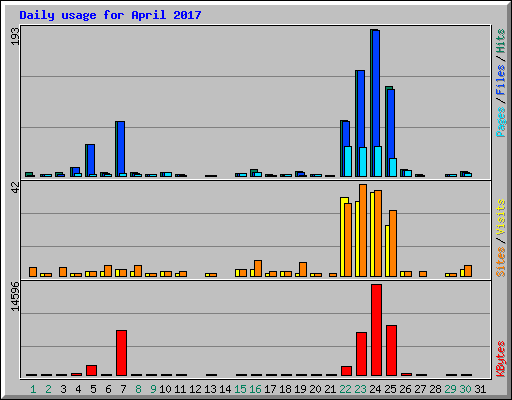Click the cyan pages bar for day 25
The image size is (512, 400).
pyautogui.click(x=393, y=167)
